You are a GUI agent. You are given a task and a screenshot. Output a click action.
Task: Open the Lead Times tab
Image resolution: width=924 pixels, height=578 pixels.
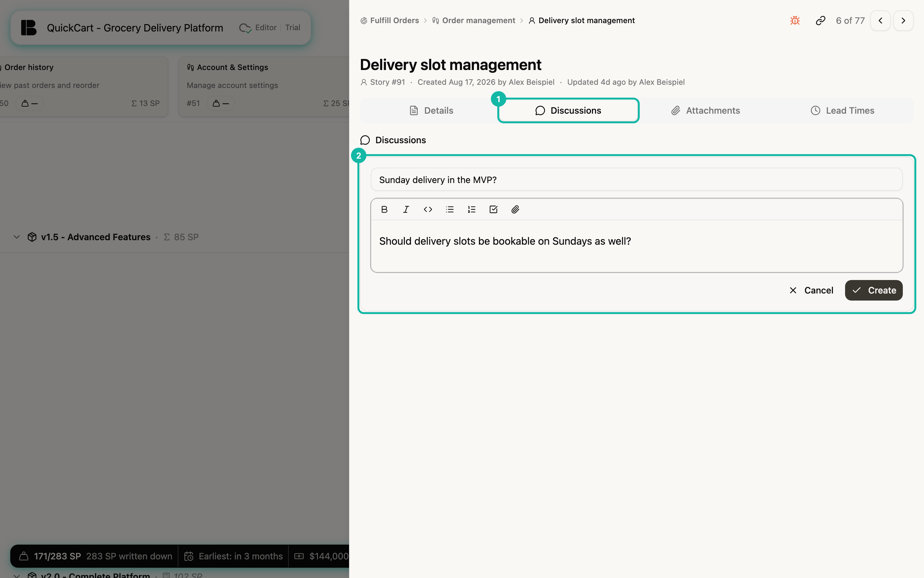[842, 110]
